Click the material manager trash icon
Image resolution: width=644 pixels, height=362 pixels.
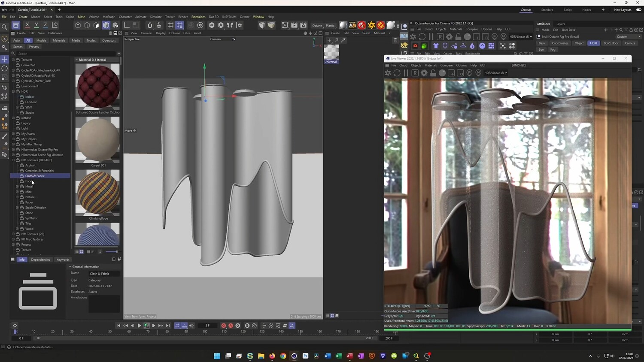click(395, 40)
